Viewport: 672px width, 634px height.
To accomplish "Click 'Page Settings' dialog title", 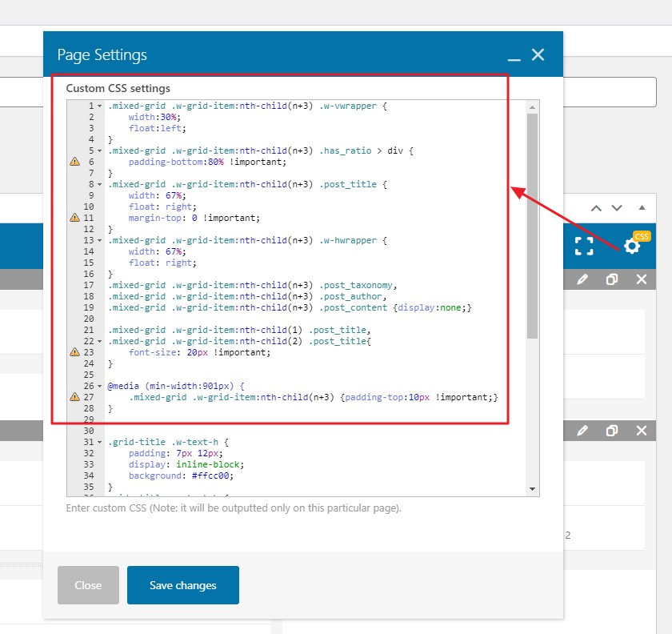I will [102, 55].
